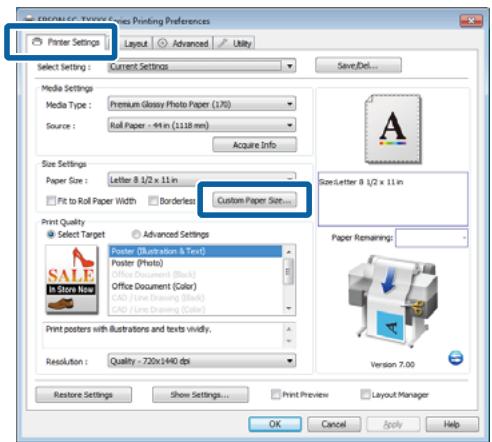
Task: Click the blue round icon beside Version 7.00
Action: coord(456,358)
